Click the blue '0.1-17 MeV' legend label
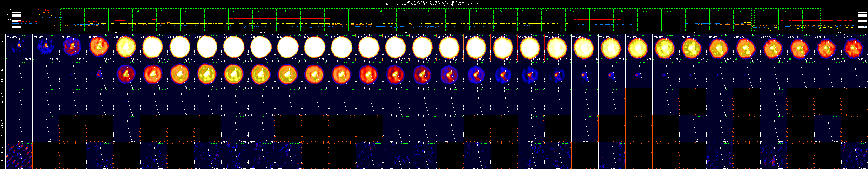868x169 pixels. 50,17
